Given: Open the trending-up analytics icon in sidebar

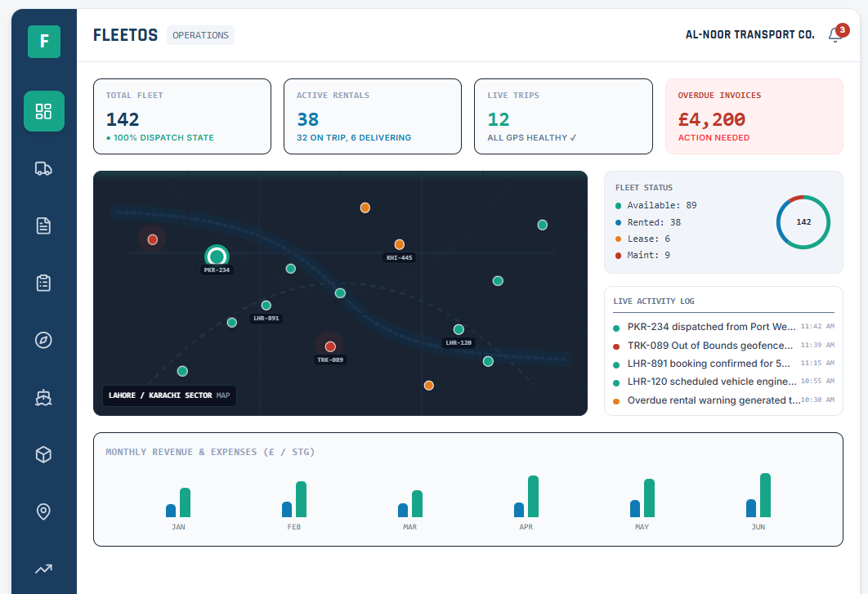Looking at the screenshot, I should point(44,569).
